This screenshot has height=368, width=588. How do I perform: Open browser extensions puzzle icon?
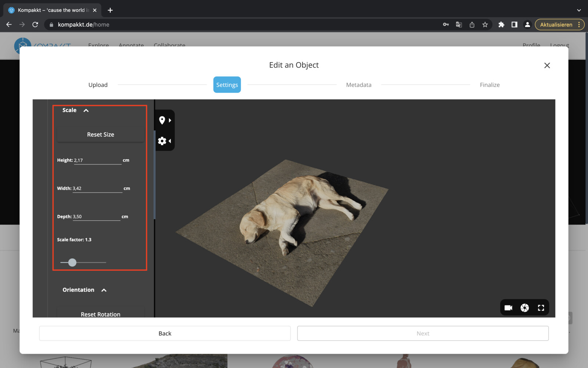[501, 25]
